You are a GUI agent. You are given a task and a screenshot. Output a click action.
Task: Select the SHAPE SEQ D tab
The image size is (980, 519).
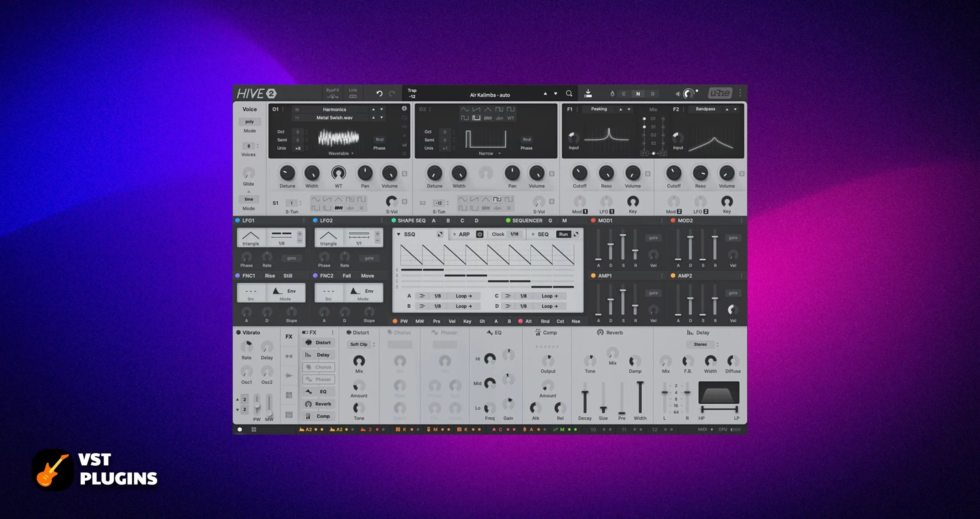[x=476, y=221]
